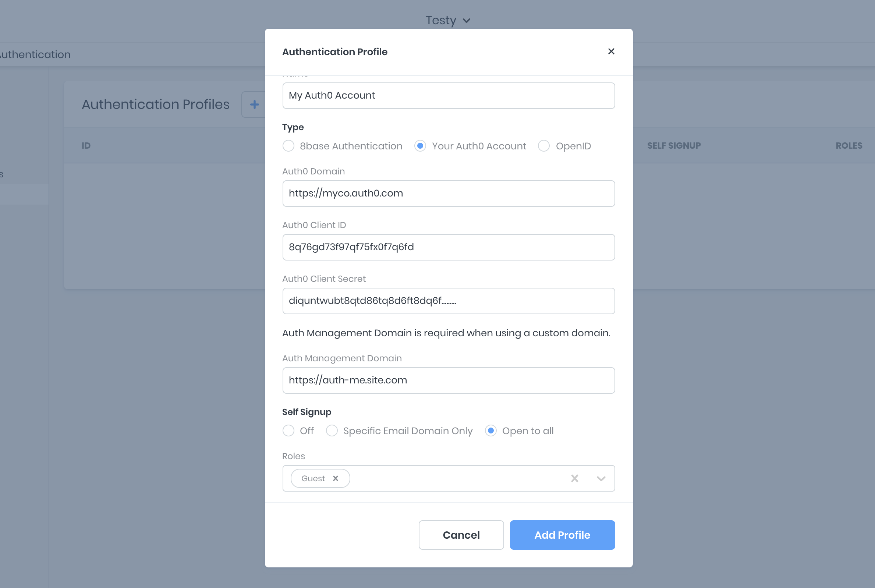The width and height of the screenshot is (875, 588).
Task: Choose Your Auth0 Account type
Action: point(420,146)
